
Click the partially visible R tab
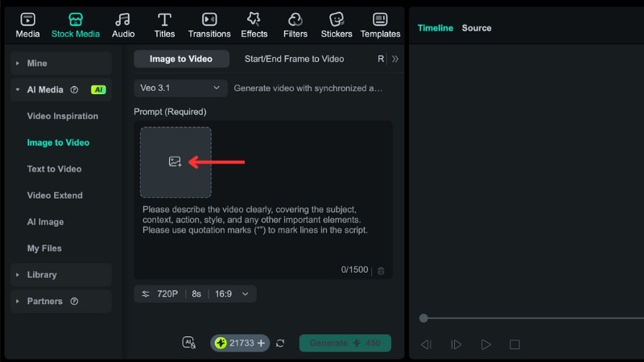(x=381, y=59)
